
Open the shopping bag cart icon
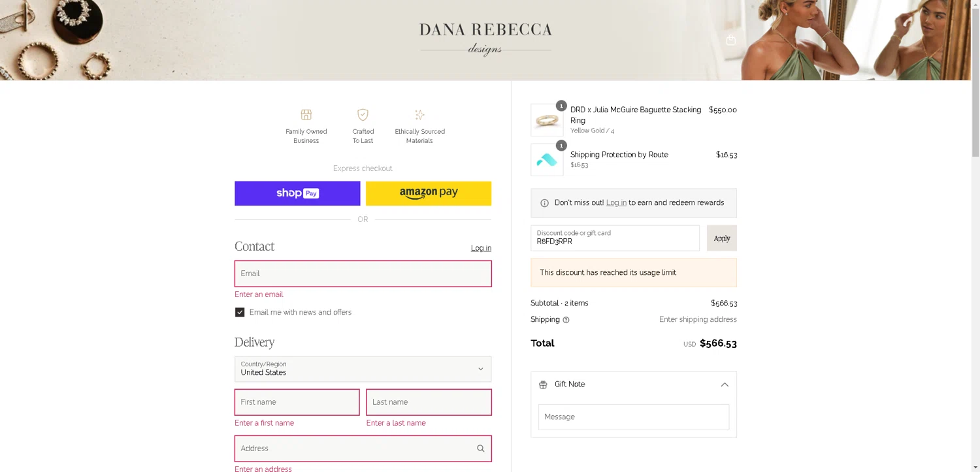(731, 40)
